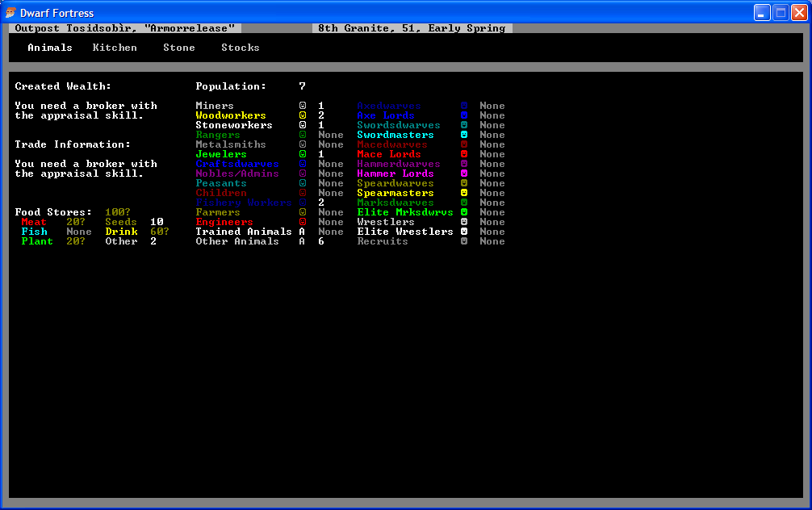812x510 pixels.
Task: Click the Woodworkers dwarf face icon
Action: pyautogui.click(x=303, y=115)
